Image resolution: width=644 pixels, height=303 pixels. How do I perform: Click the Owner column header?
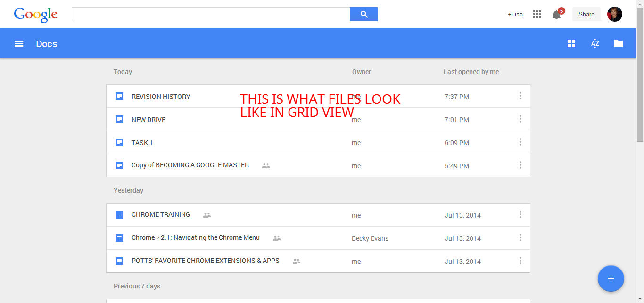[362, 72]
